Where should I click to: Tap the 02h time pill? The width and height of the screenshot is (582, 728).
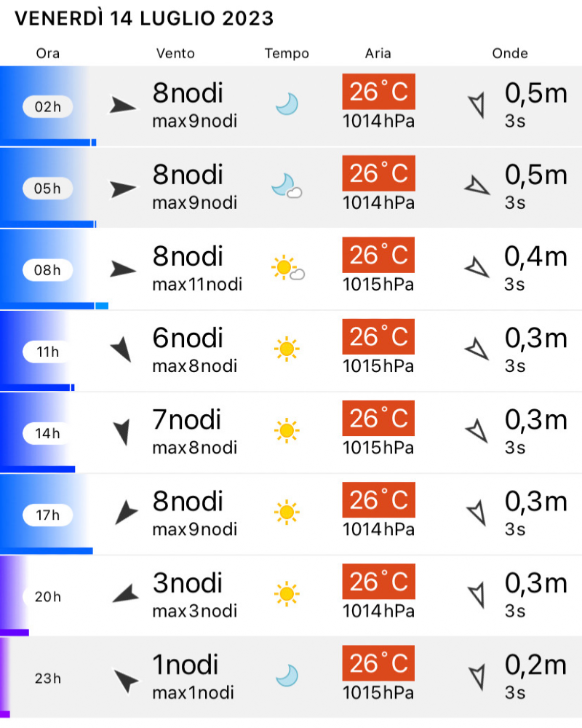pos(48,107)
